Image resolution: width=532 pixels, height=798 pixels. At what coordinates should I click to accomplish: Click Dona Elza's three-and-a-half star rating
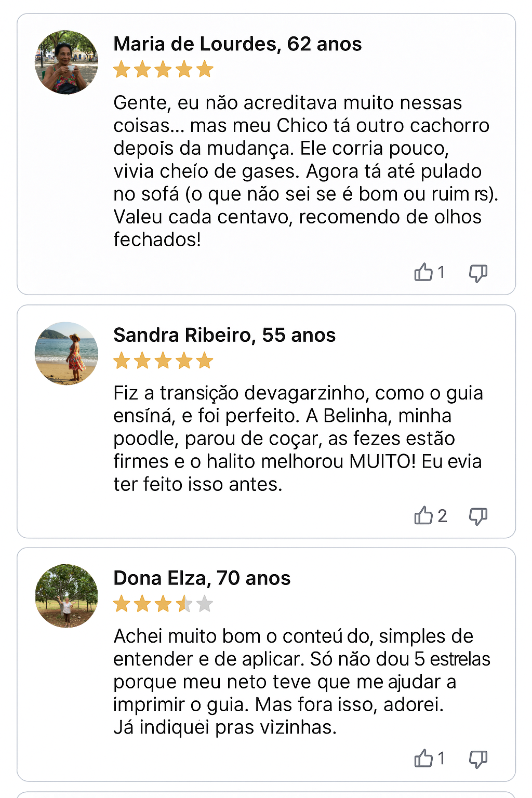click(x=163, y=604)
